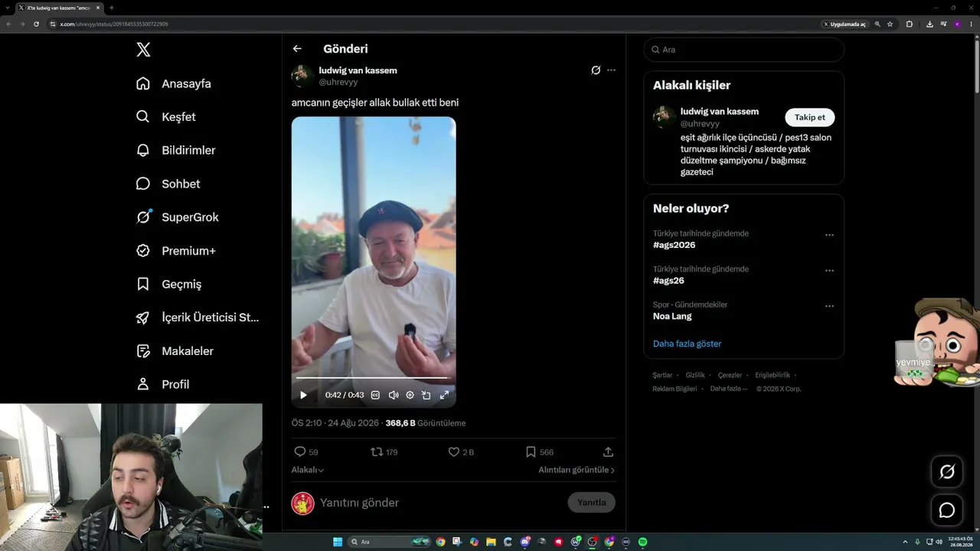Click the X search box labeled Ara
Viewport: 980px width, 551px height.
coord(743,50)
